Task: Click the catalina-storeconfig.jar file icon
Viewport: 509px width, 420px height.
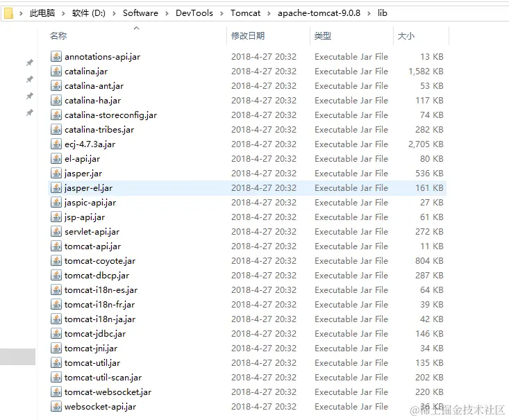Action: [x=56, y=115]
